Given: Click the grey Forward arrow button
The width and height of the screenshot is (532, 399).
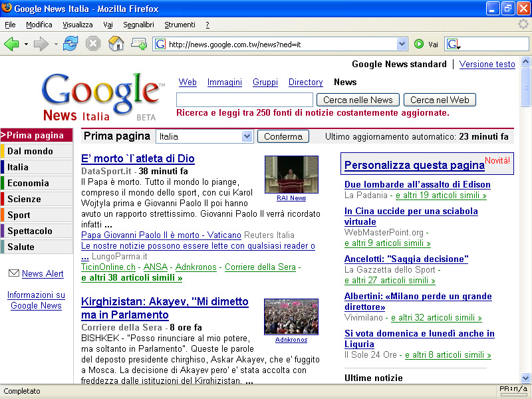Looking at the screenshot, I should pyautogui.click(x=41, y=44).
